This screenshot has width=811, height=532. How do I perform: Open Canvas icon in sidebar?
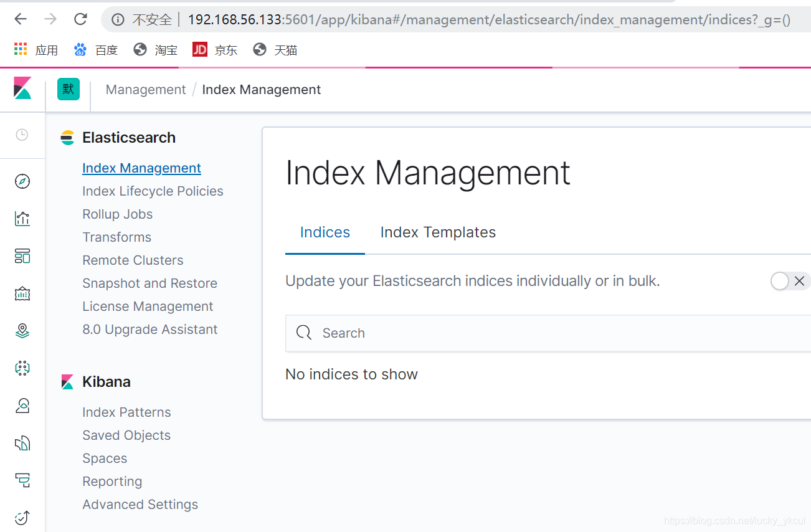pos(22,293)
